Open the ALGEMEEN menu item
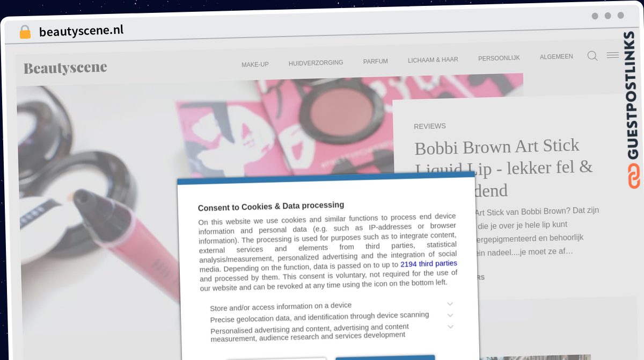Screen dimensions: 644x360 coord(556,56)
